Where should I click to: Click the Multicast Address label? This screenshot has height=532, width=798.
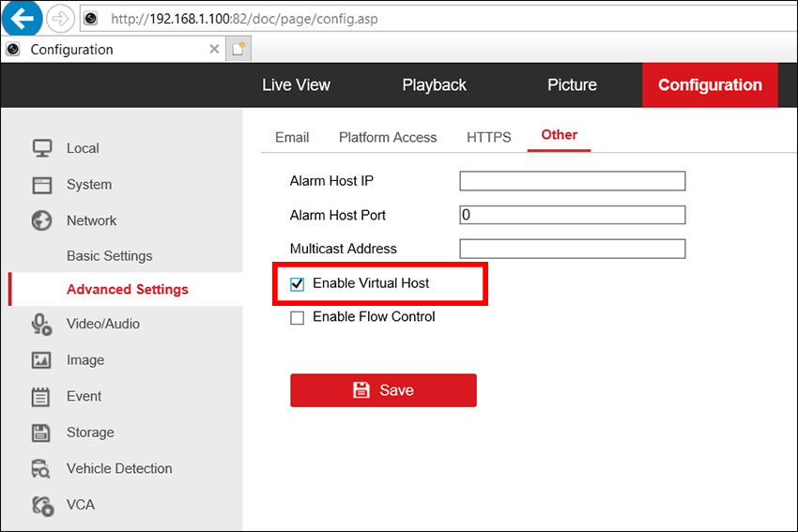click(343, 249)
